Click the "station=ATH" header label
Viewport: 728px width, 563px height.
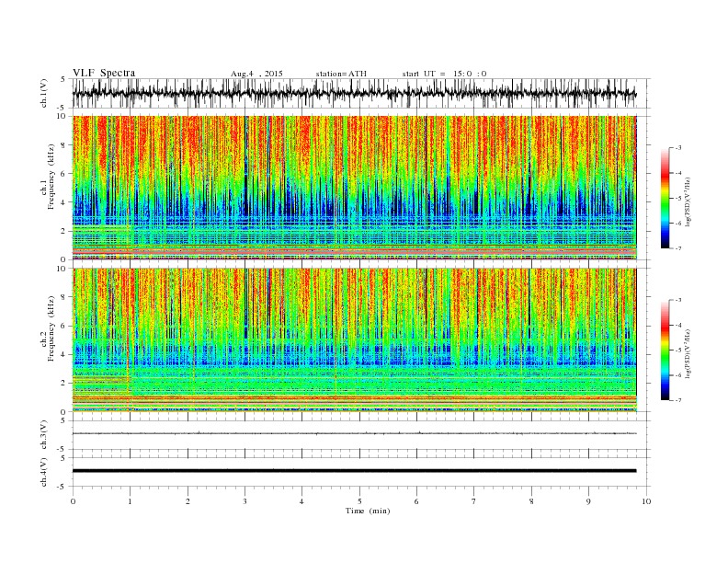[x=341, y=74]
